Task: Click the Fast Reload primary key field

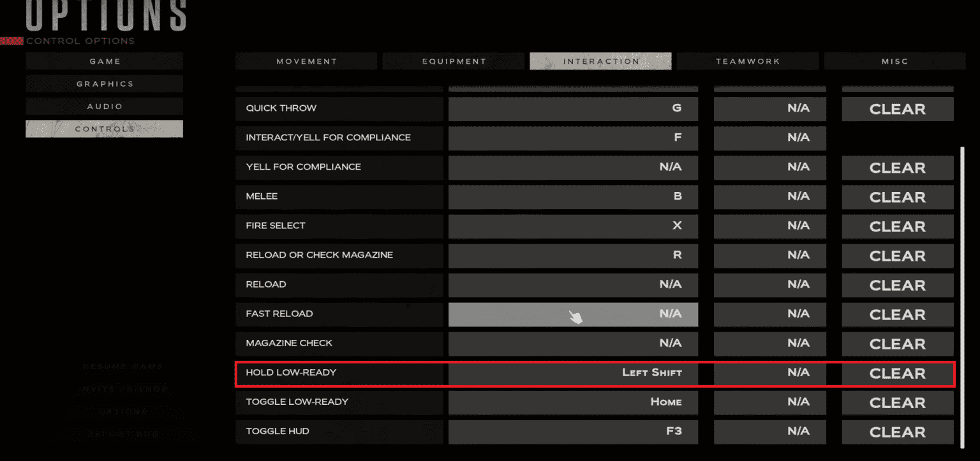Action: coord(573,314)
